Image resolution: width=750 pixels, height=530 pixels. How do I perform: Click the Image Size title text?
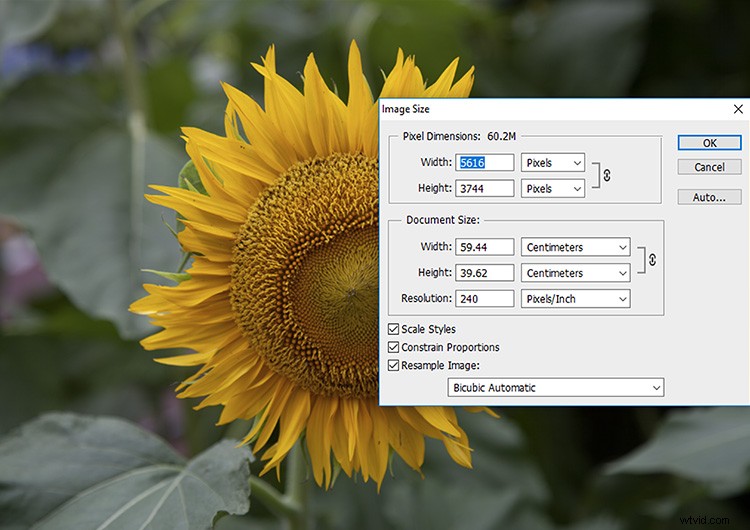406,109
